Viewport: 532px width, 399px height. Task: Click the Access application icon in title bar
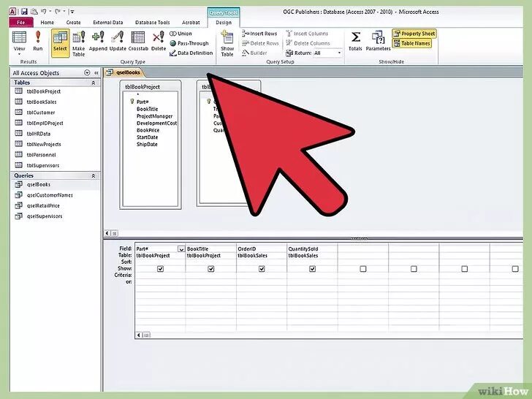tap(12, 12)
